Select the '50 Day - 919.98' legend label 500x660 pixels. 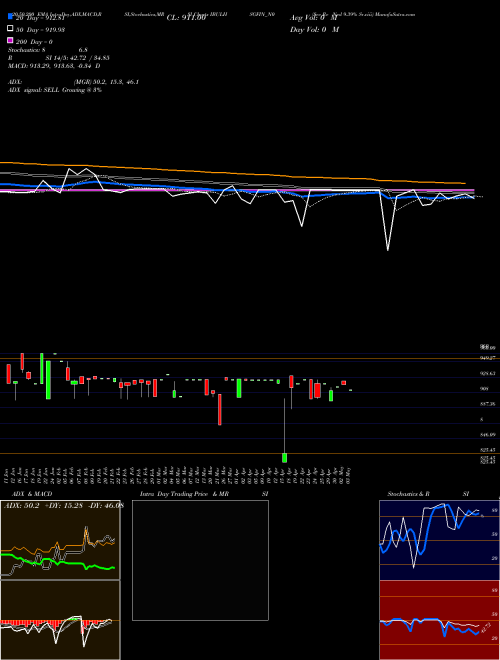[x=40, y=29]
